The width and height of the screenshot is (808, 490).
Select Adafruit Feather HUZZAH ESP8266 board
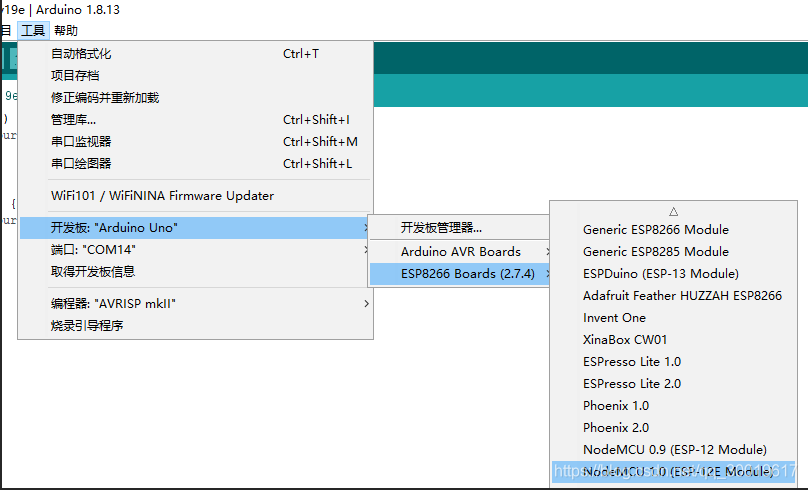tap(673, 296)
